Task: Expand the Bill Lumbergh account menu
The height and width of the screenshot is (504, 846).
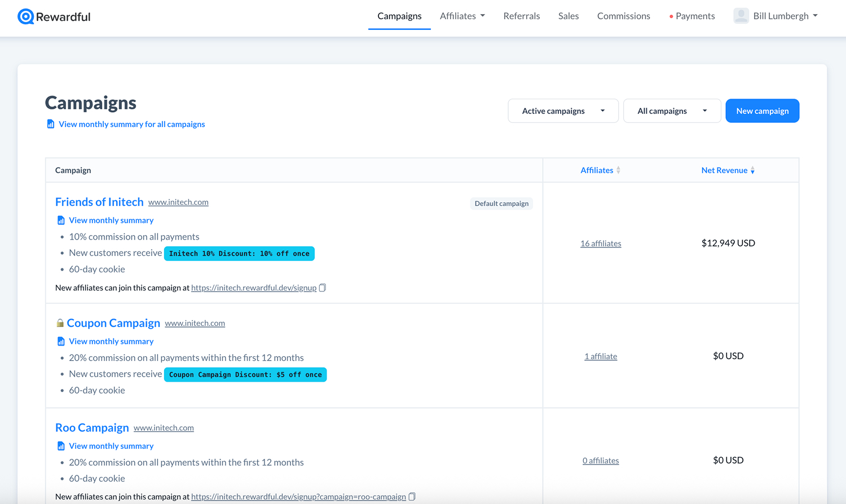Action: point(785,16)
